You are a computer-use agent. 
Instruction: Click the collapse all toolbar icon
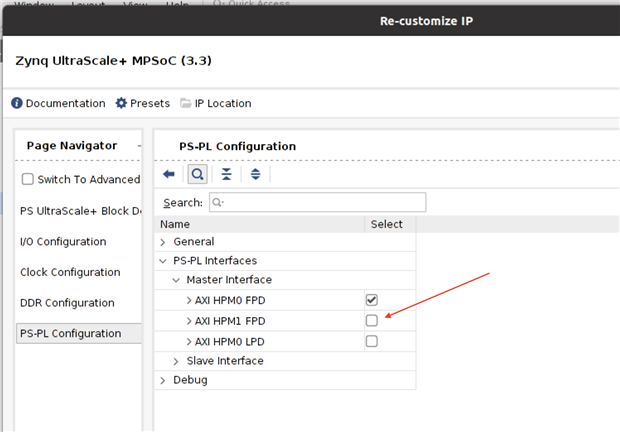tap(227, 174)
